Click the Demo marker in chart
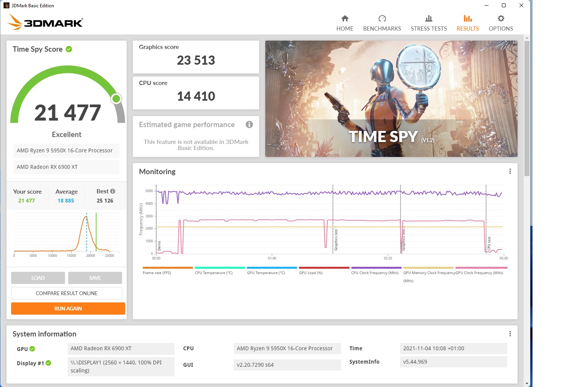The height and width of the screenshot is (387, 588). tap(159, 246)
